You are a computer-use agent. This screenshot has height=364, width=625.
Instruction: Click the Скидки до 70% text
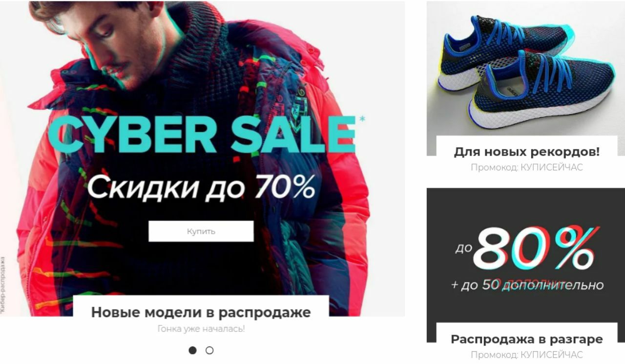[201, 187]
